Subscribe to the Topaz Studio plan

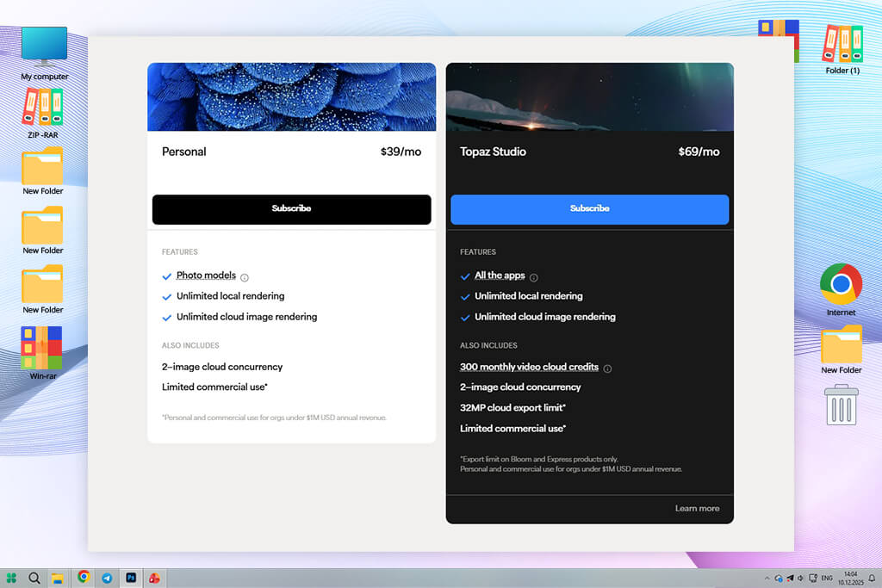point(589,209)
